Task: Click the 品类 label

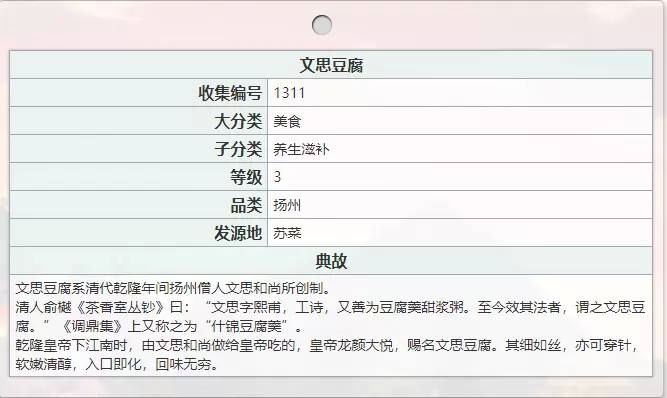Action: click(x=246, y=205)
